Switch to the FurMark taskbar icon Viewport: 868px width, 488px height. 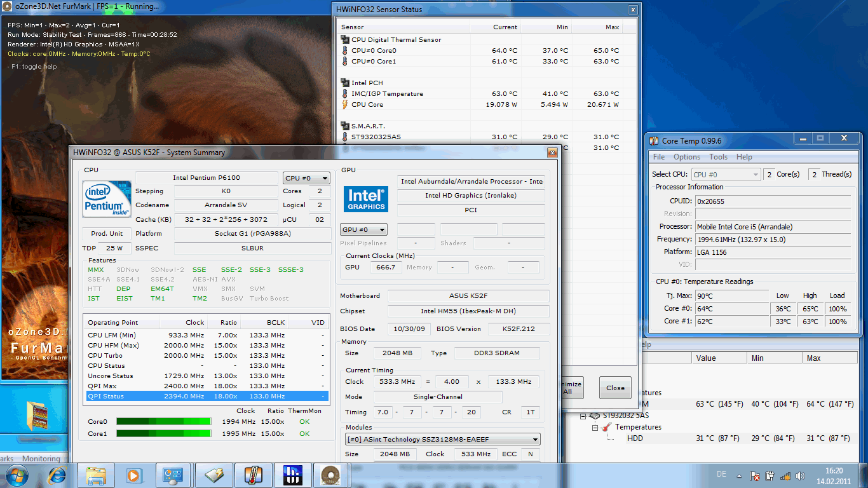pos(332,475)
